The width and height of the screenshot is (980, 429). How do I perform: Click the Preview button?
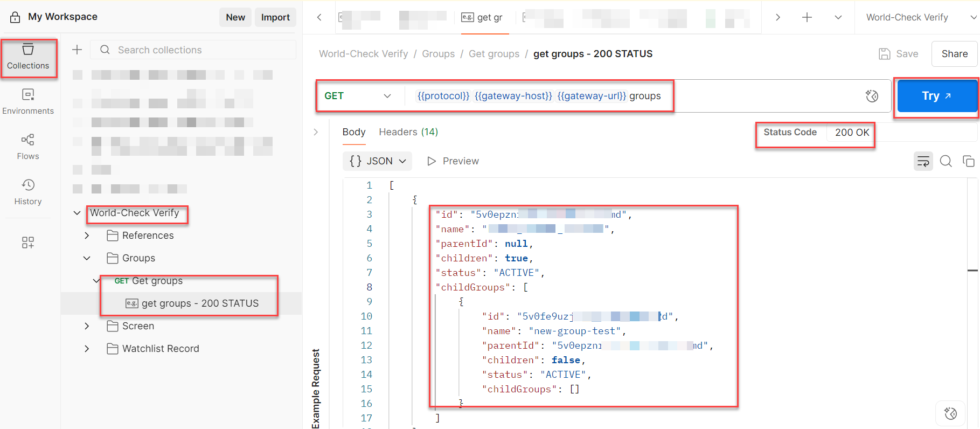[453, 161]
